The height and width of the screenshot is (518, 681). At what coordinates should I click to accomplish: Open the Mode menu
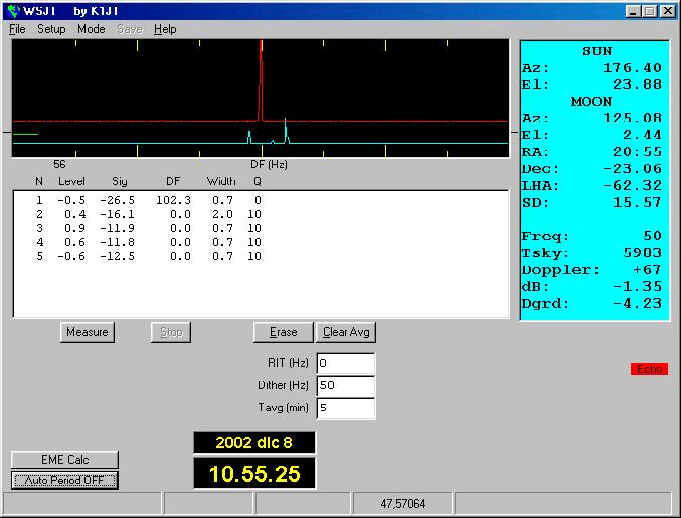click(x=91, y=29)
